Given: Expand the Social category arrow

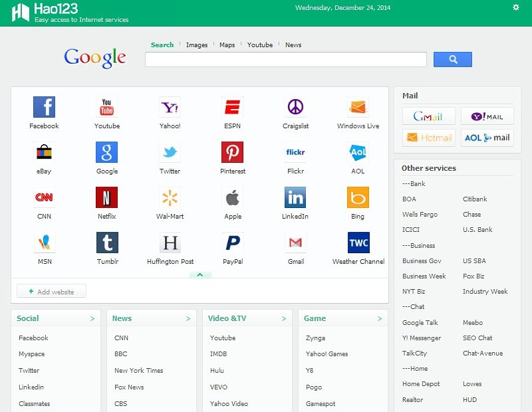Looking at the screenshot, I should [92, 319].
